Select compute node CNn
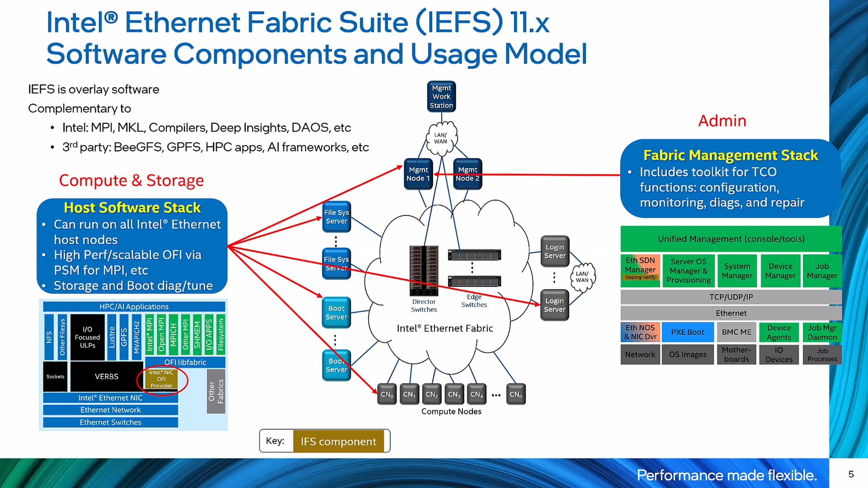The height and width of the screenshot is (488, 868). click(x=516, y=394)
